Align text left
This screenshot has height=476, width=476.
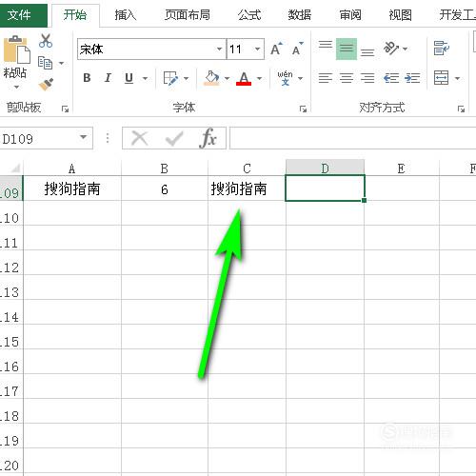[326, 78]
